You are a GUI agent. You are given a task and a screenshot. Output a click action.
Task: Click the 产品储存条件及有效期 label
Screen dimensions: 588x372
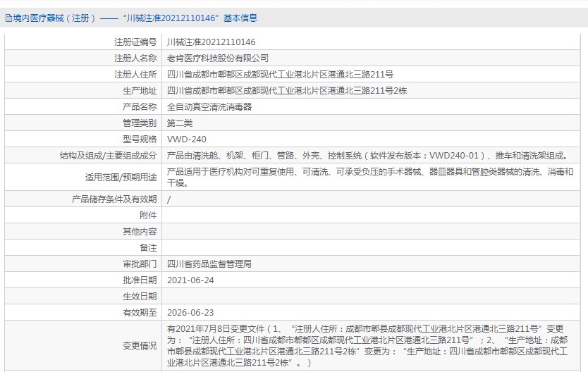click(x=114, y=199)
